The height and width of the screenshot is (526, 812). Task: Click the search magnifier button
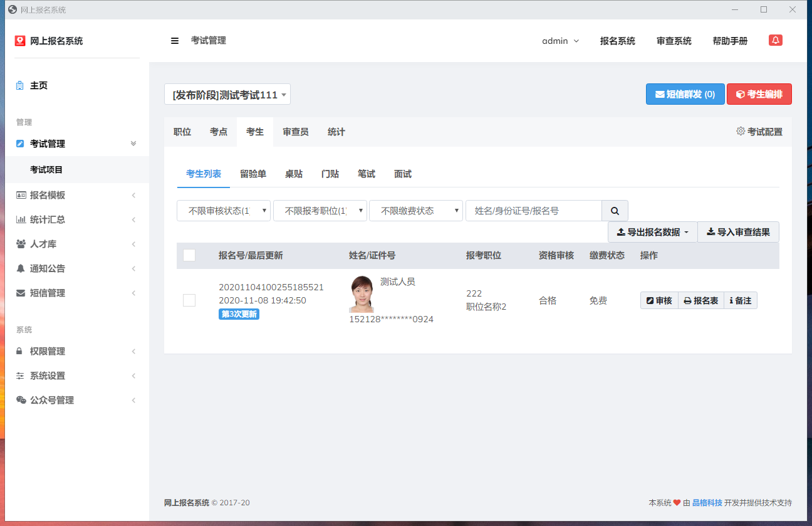coord(615,211)
